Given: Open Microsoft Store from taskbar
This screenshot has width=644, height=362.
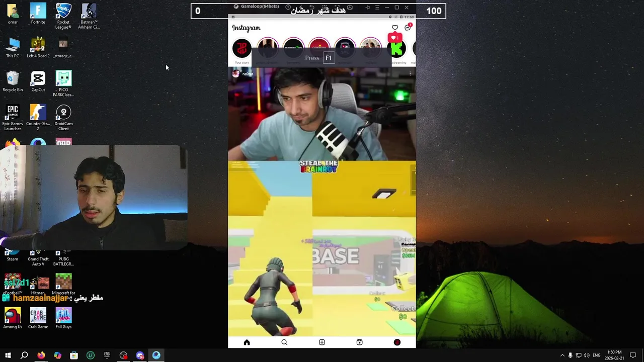Looking at the screenshot, I should 74,355.
